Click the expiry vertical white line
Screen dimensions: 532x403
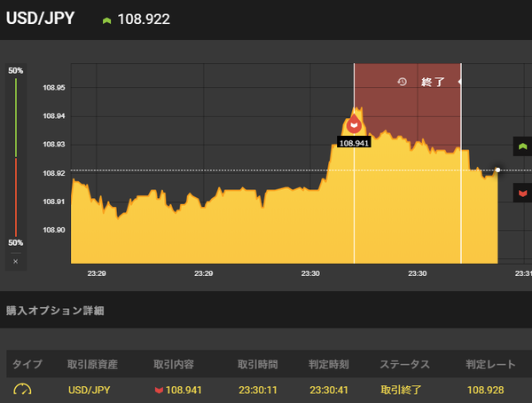461,163
